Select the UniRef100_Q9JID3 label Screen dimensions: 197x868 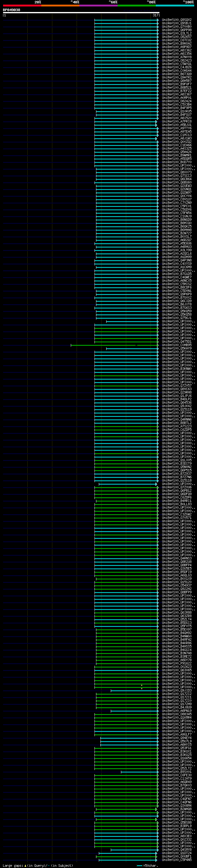coord(177,690)
